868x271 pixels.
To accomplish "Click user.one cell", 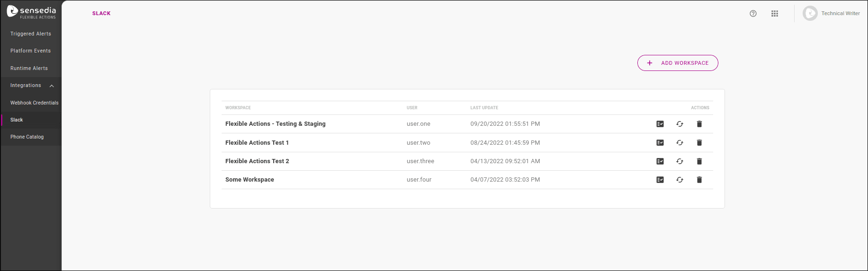I will point(419,124).
